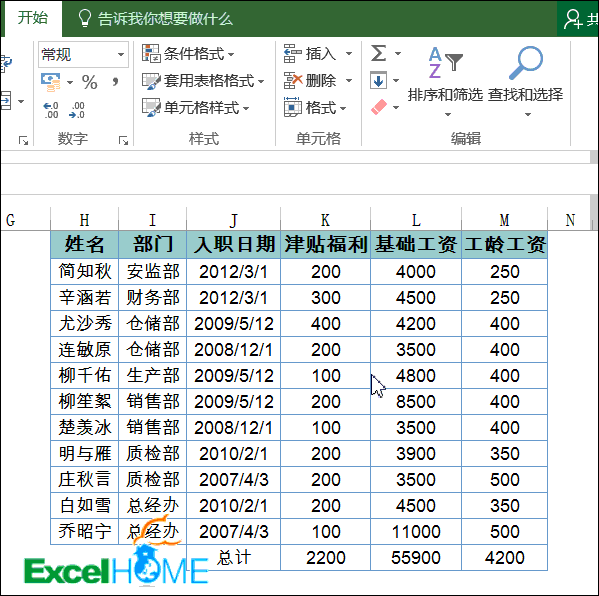The width and height of the screenshot is (599, 596).
Task: Click the Sort and Filter icon (排序和筛选)
Action: [445, 63]
